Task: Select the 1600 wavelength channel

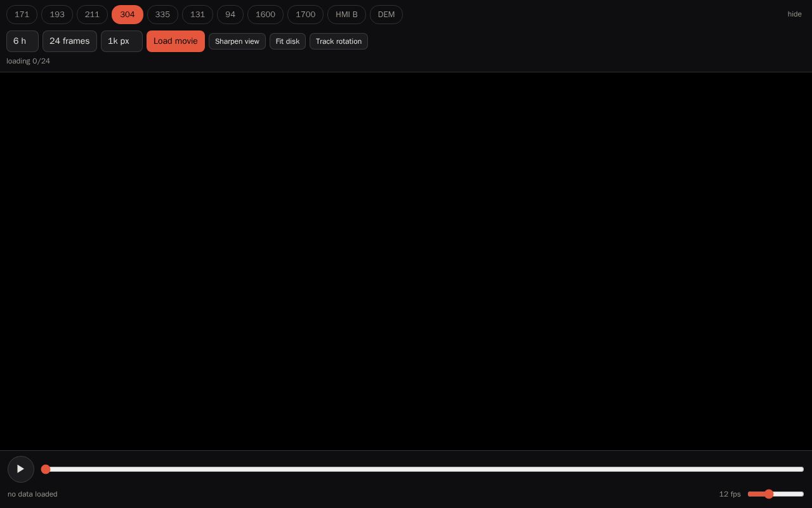Action: click(265, 15)
